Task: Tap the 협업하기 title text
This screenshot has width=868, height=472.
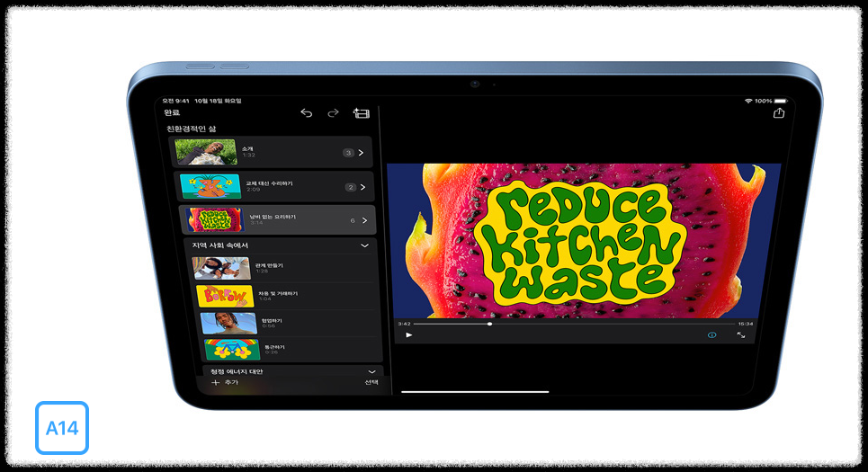Action: [272, 320]
